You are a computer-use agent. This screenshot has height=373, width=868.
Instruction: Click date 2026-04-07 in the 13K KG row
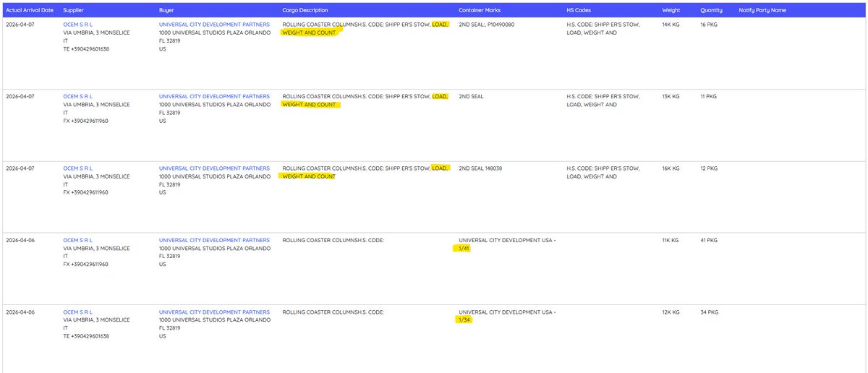tap(20, 96)
